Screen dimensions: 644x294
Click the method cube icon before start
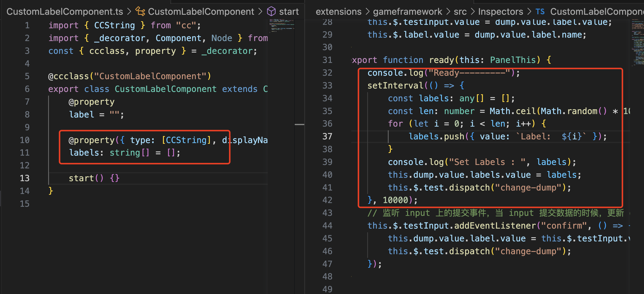[271, 11]
